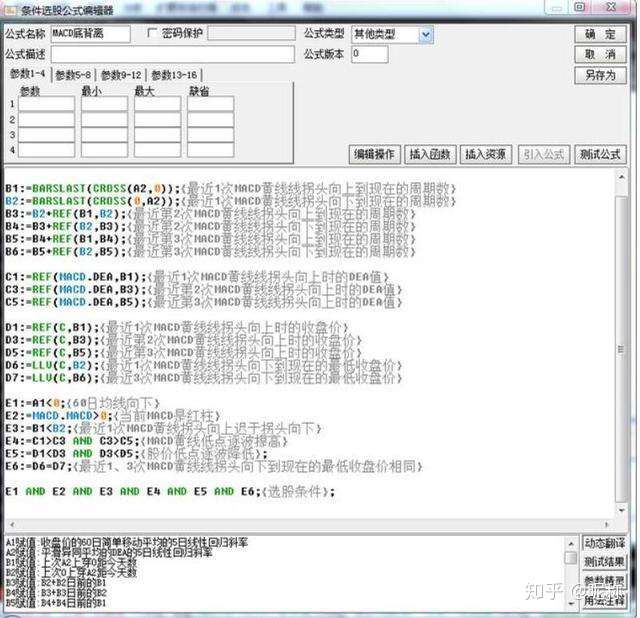Click code line B6:=B5+REF(B2,B5)
This screenshot has width=640, height=618.
211,252
